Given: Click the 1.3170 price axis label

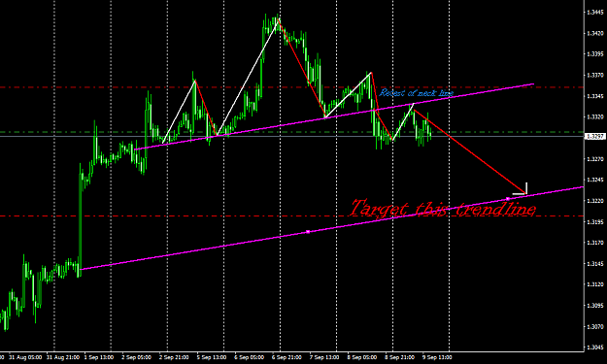Looking at the screenshot, I should point(595,243).
